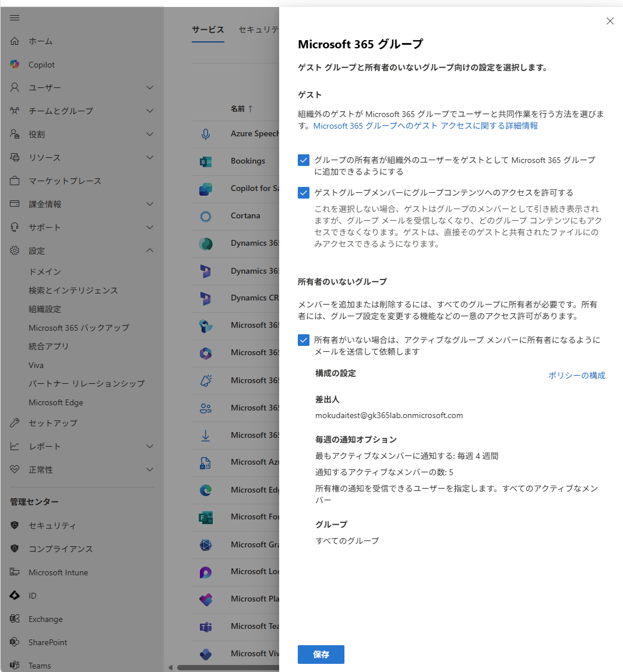Click the Cortana circle icon
623x672 pixels.
coord(206,216)
